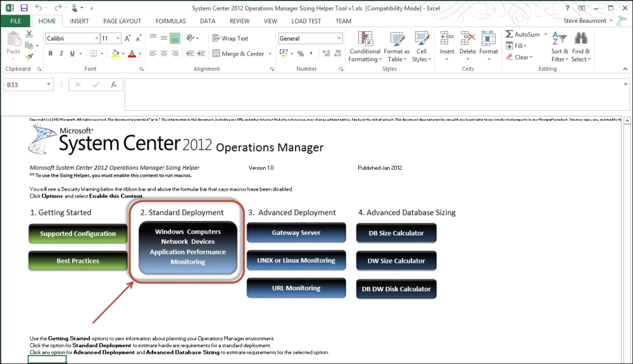
Task: Switch to the DATA tab
Action: [208, 21]
